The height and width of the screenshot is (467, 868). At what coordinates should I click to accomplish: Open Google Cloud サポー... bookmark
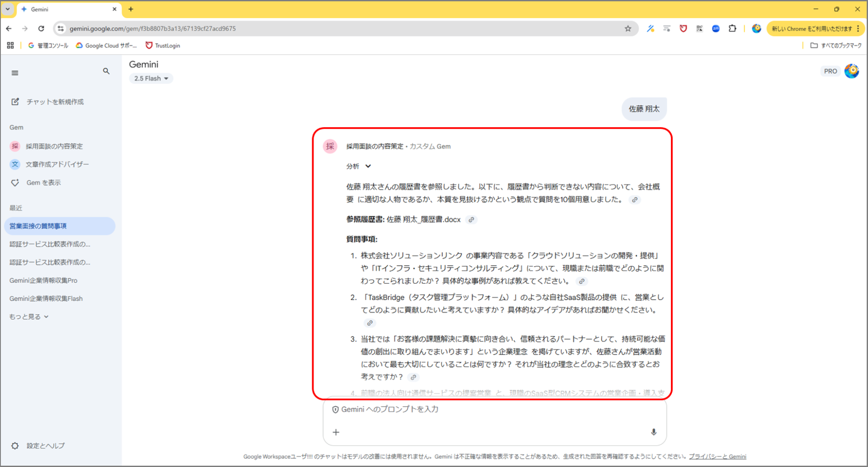[106, 46]
